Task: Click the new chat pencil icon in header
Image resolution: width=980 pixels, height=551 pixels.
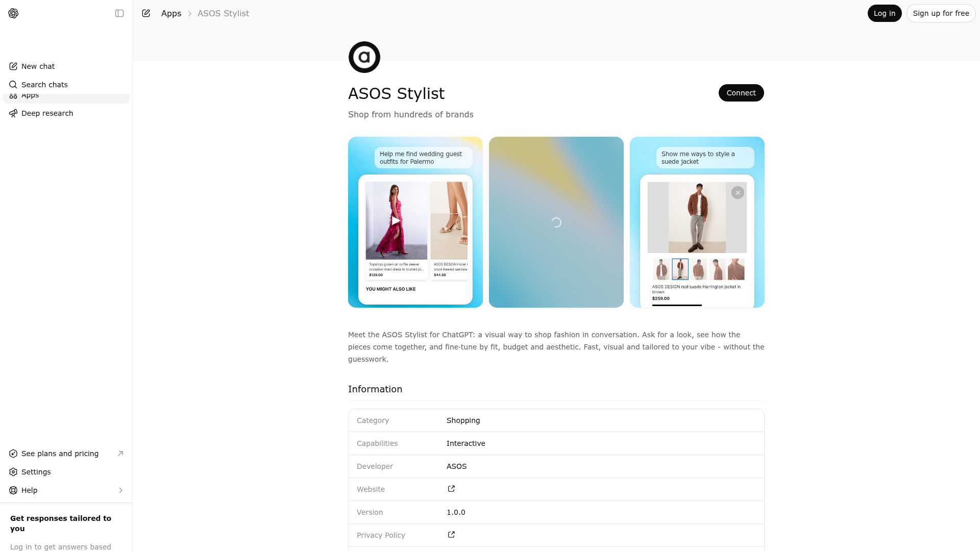Action: tap(146, 13)
